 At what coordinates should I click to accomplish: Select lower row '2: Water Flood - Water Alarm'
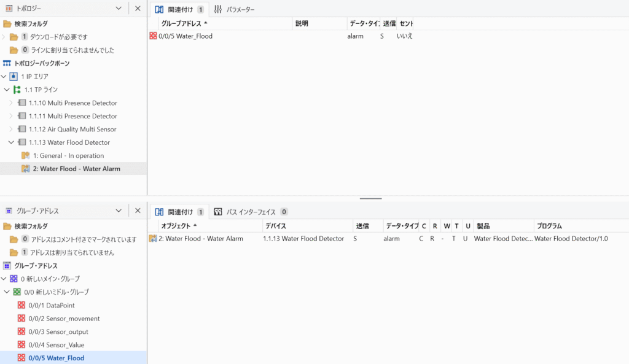pyautogui.click(x=388, y=239)
